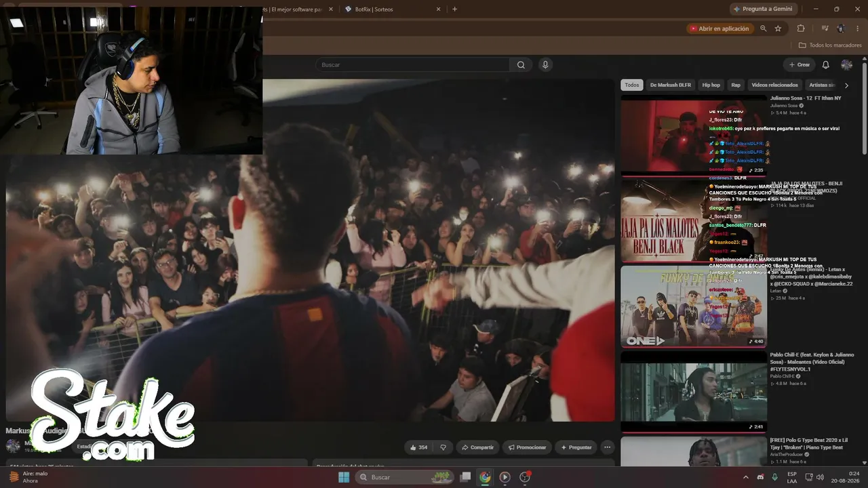
Task: Open YouTube notifications bell
Action: click(x=825, y=65)
